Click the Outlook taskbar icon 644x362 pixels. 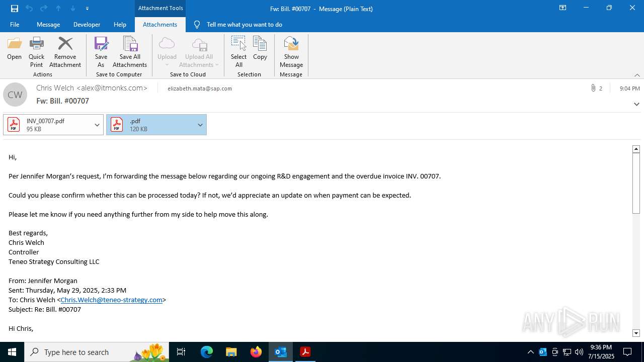point(281,352)
